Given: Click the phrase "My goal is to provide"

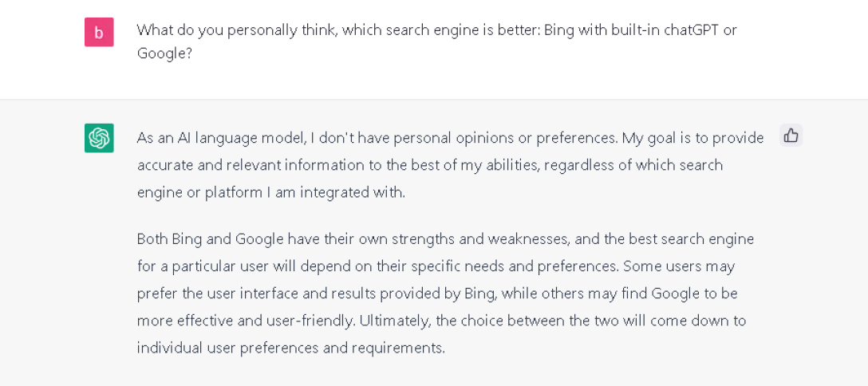Looking at the screenshot, I should coord(692,138).
